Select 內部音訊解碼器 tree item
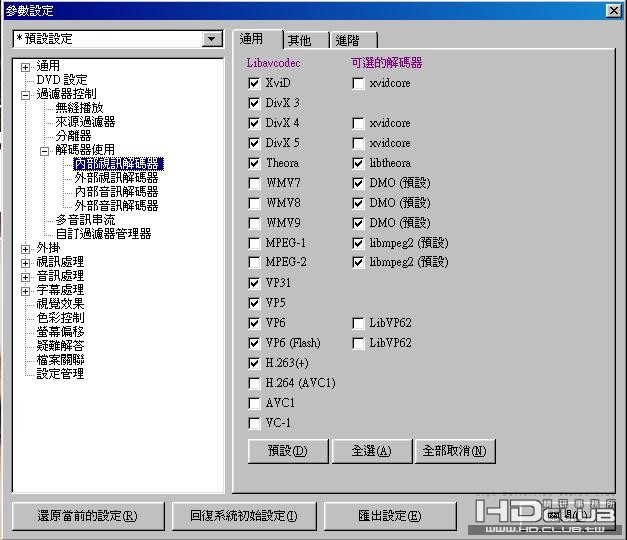The image size is (627, 540). tap(116, 192)
